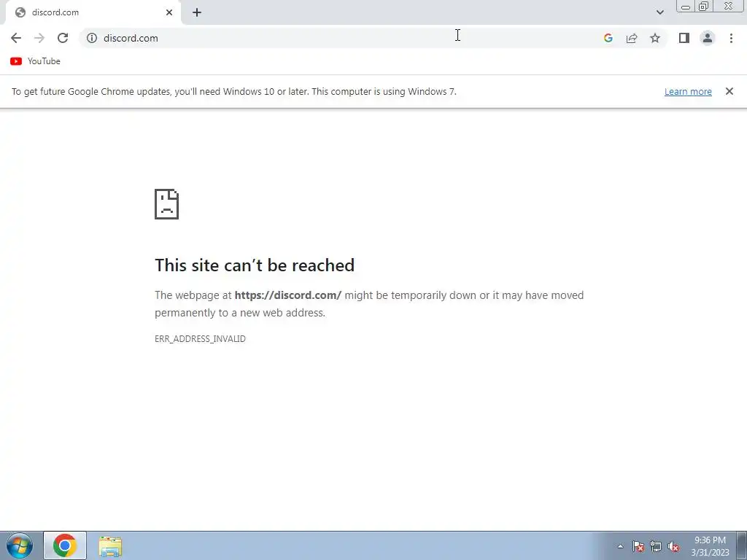Viewport: 747px width, 560px height.
Task: Expand the tab search dropdown
Action: (659, 12)
